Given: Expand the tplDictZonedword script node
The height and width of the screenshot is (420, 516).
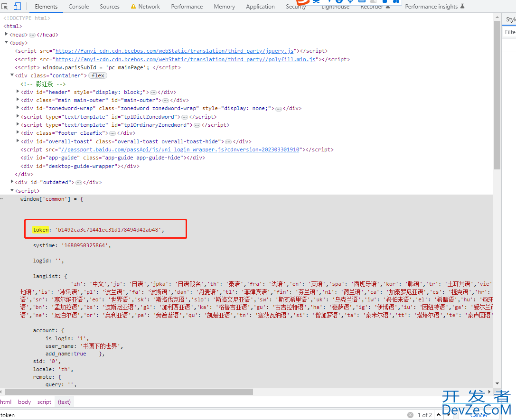Looking at the screenshot, I should click(x=18, y=116).
